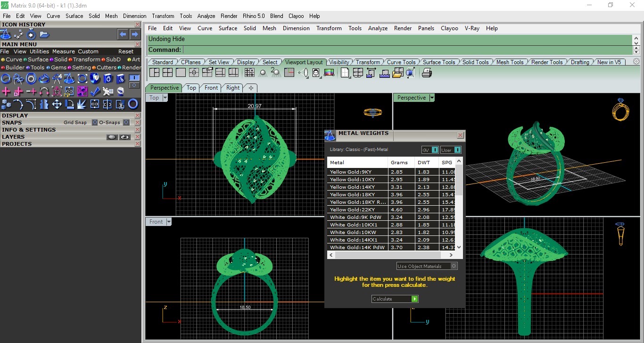Toggle Grid Snap option
Screen dimensions: 644x343
95,123
